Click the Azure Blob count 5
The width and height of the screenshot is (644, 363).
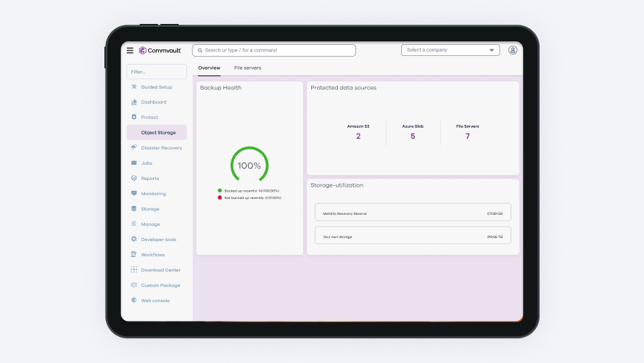point(413,136)
